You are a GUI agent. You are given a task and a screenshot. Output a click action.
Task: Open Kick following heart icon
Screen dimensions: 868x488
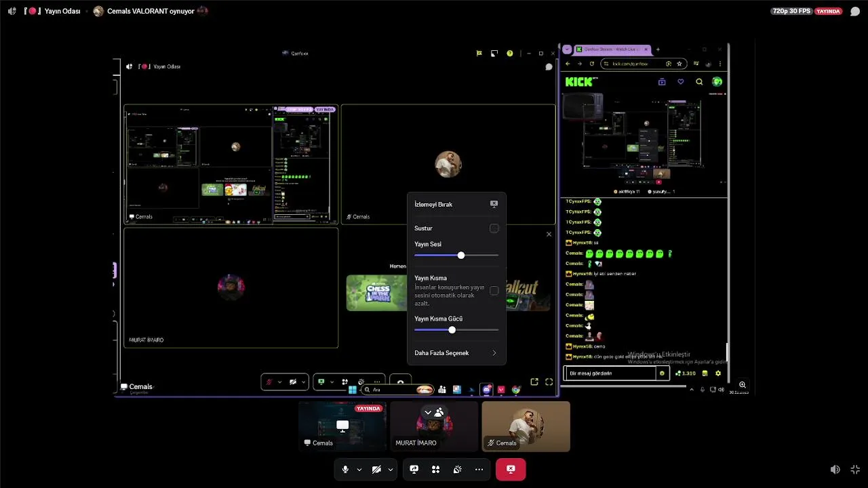(681, 82)
